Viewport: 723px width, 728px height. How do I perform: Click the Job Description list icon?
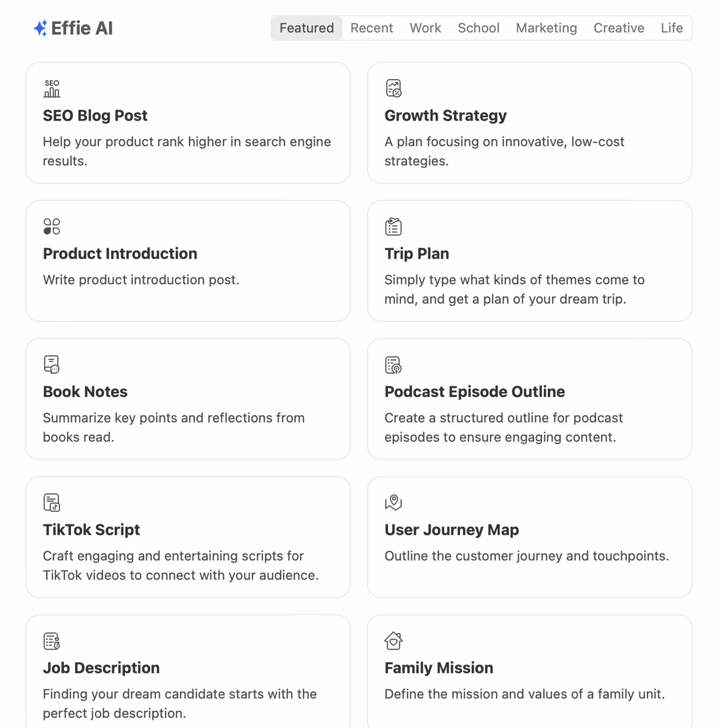[52, 641]
